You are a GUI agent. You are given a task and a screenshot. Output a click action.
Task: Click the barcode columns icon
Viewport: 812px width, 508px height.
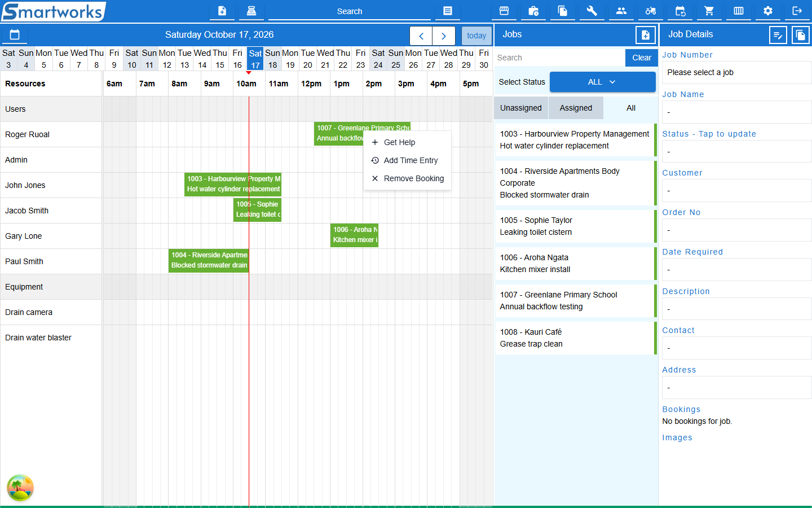pos(739,11)
